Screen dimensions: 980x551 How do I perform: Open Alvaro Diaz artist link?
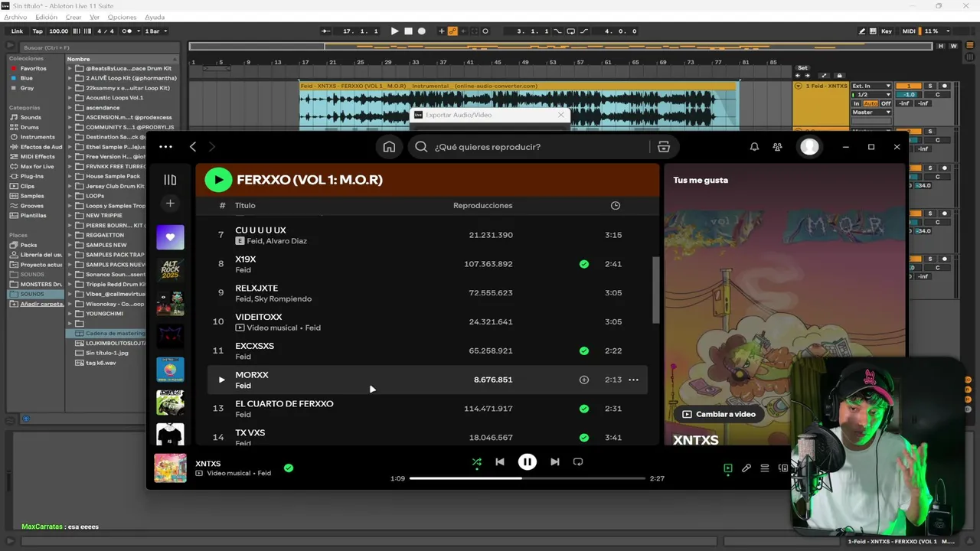click(x=287, y=241)
